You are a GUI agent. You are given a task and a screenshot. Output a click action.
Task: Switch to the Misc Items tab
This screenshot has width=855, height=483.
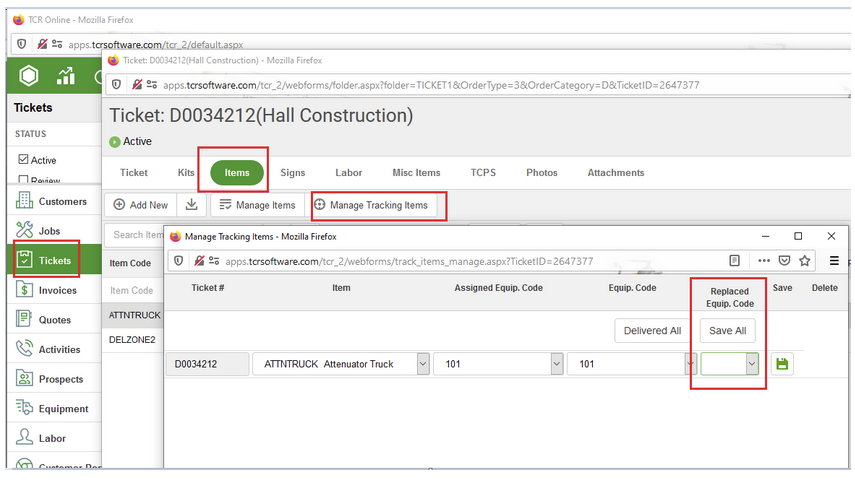(416, 172)
